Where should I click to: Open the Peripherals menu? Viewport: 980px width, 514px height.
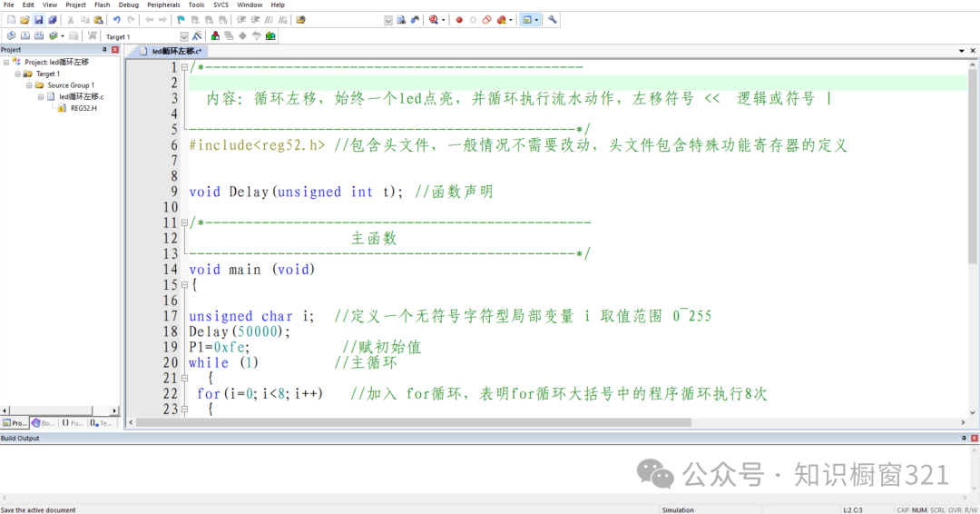tap(163, 5)
